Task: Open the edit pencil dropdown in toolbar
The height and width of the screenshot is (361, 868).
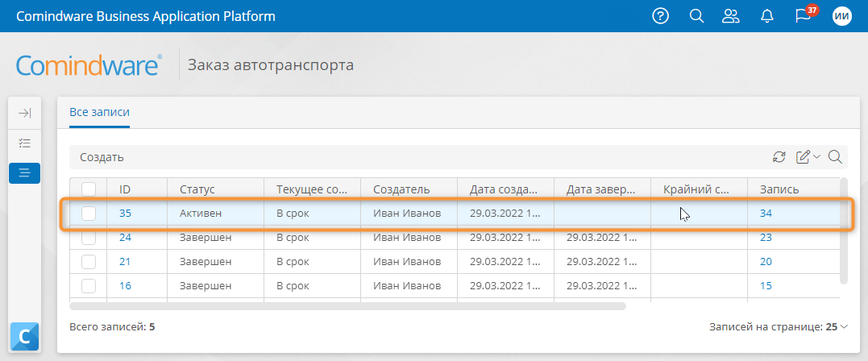Action: [x=808, y=157]
